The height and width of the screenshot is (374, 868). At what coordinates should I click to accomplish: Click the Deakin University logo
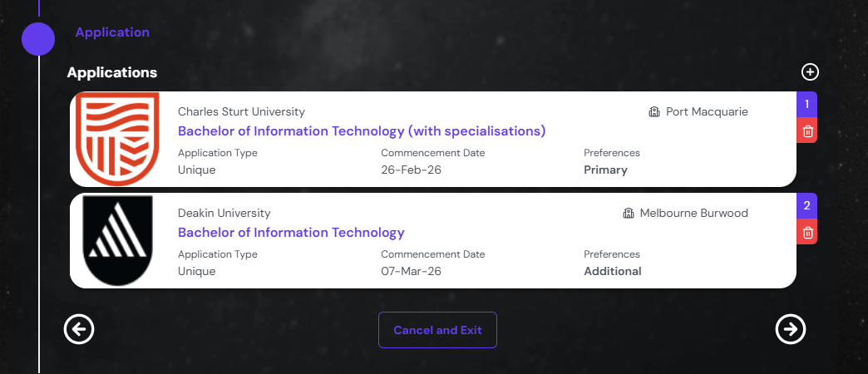pos(117,240)
